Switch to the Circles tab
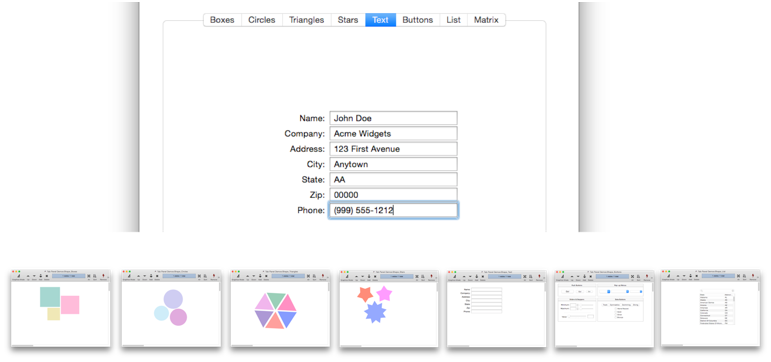This screenshot has width=771, height=362. click(x=262, y=20)
